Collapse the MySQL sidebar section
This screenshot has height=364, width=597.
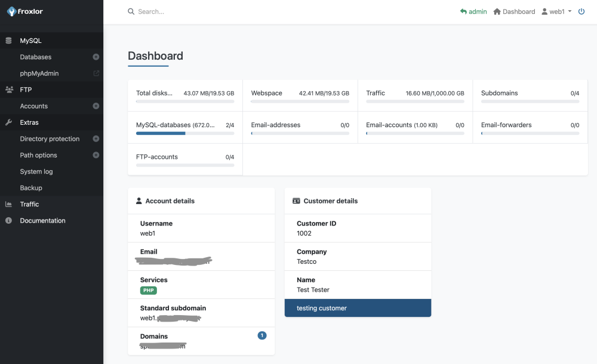(30, 41)
